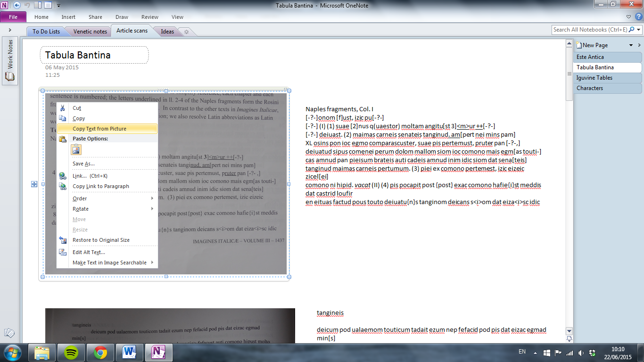Open Unfiled Notes at bottom of sidebar

click(9, 333)
